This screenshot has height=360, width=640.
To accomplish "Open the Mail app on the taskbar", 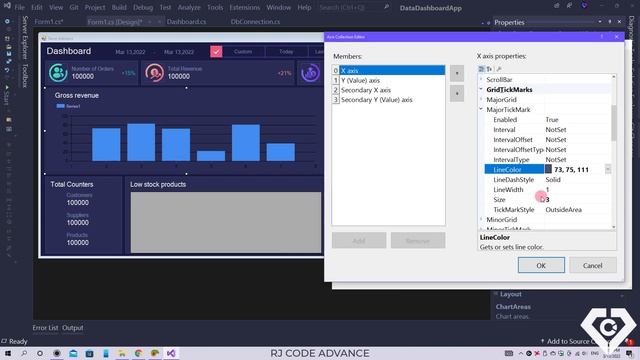I will click(x=73, y=353).
